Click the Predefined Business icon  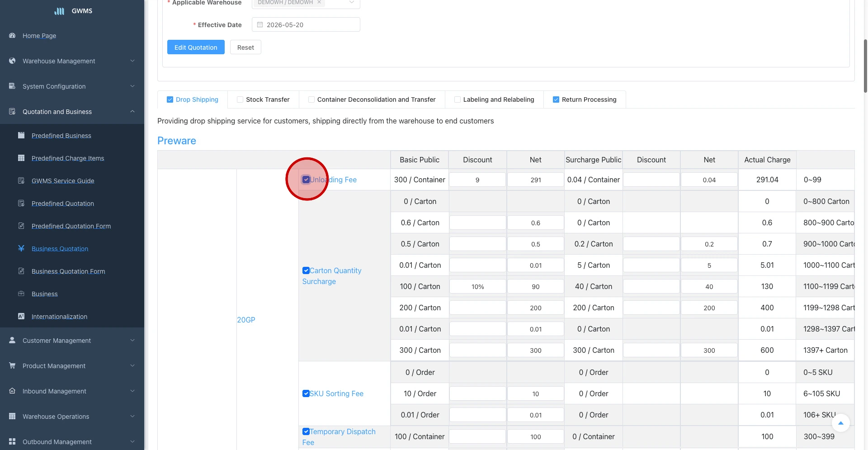tap(21, 135)
